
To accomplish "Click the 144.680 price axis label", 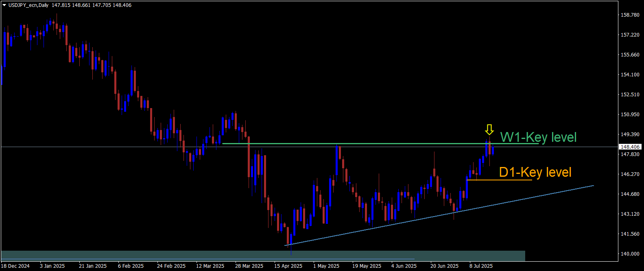I will pyautogui.click(x=630, y=194).
